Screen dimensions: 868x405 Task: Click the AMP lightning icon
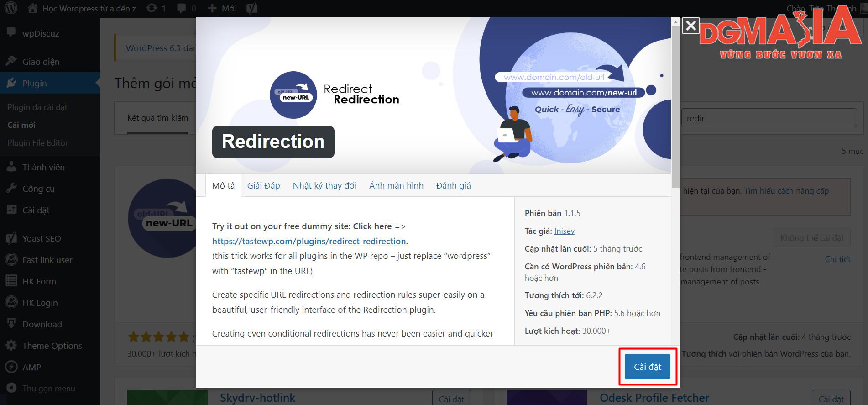pos(11,367)
